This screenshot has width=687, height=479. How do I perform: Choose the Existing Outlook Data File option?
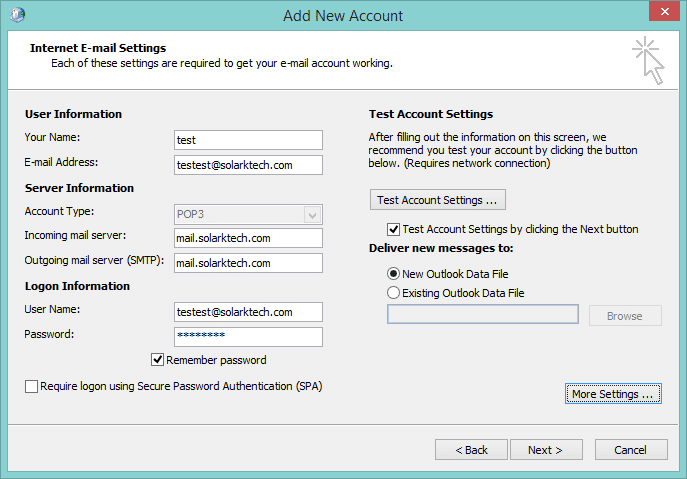click(x=393, y=293)
